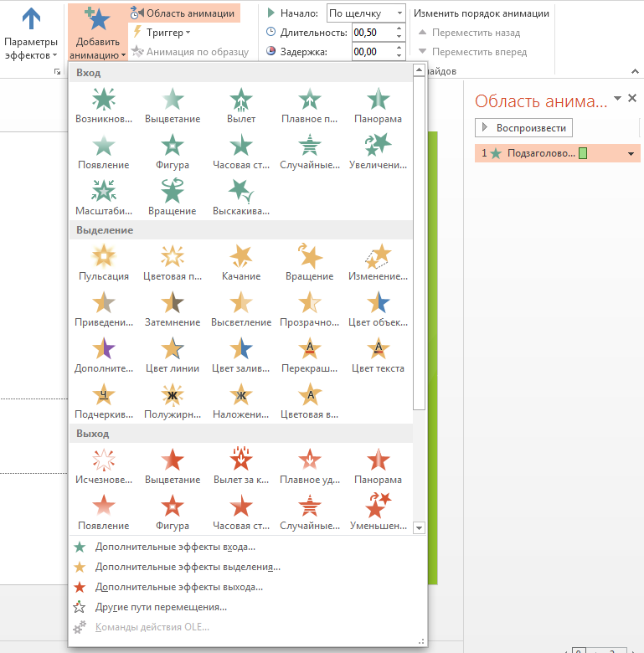This screenshot has height=653, width=644.
Task: Select exit effect Уменьшение с поворотом
Action: click(x=378, y=512)
